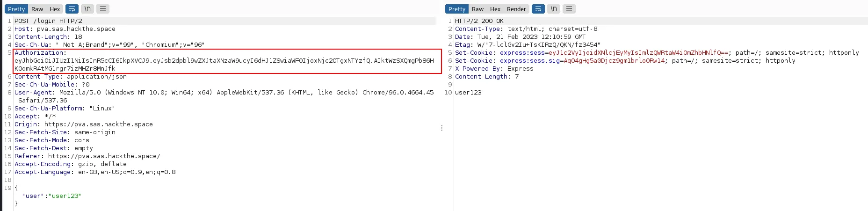This screenshot has width=868, height=211.
Task: Show non-printable characters in response pane
Action: click(x=554, y=9)
